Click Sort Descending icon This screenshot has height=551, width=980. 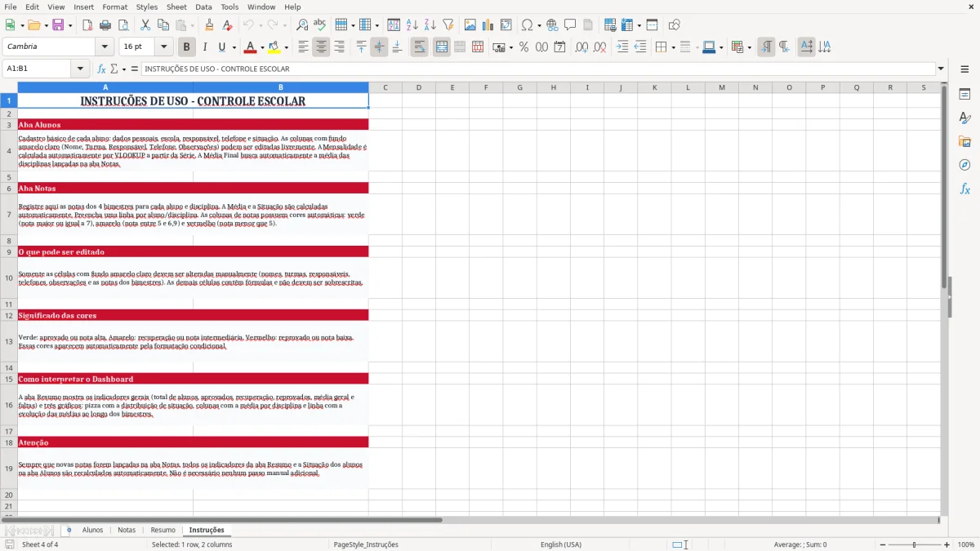430,25
